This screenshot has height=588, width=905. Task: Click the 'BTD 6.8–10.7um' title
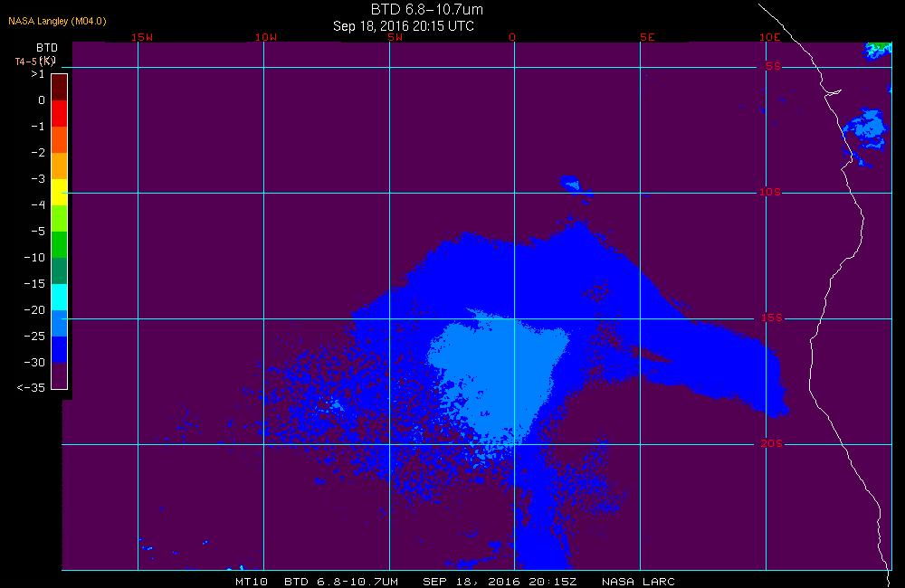[x=426, y=9]
